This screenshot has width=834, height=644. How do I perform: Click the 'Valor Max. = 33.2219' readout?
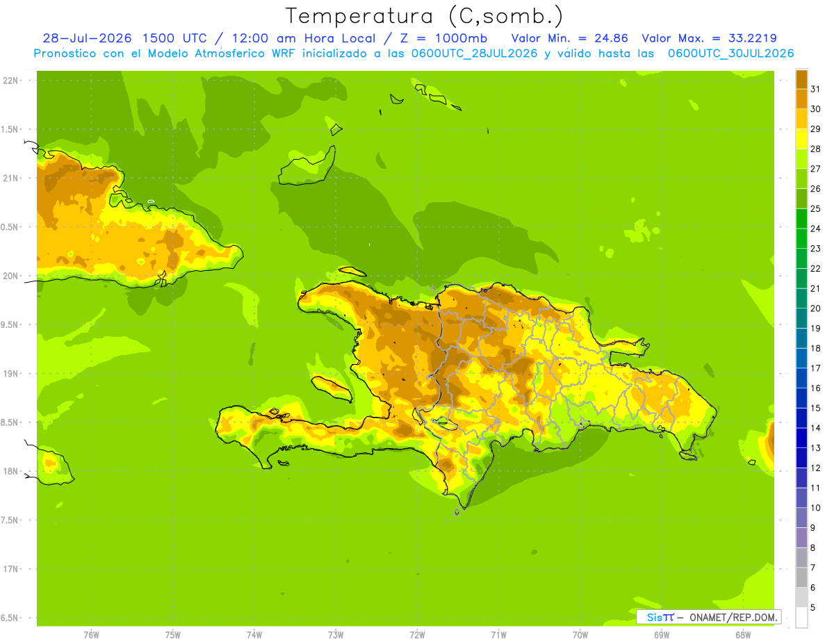pos(710,38)
